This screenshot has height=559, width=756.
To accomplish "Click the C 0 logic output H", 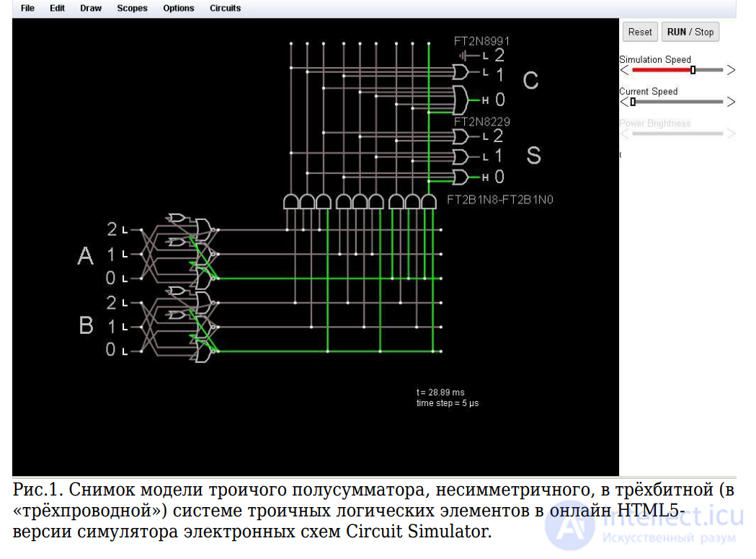I will tap(486, 100).
